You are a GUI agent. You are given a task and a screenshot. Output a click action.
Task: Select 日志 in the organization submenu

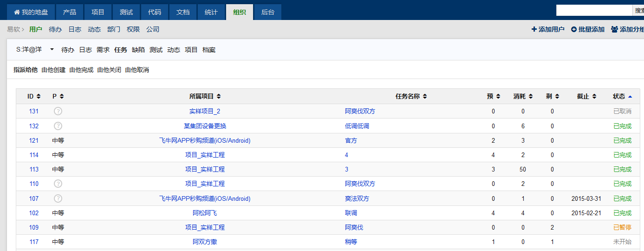(75, 29)
